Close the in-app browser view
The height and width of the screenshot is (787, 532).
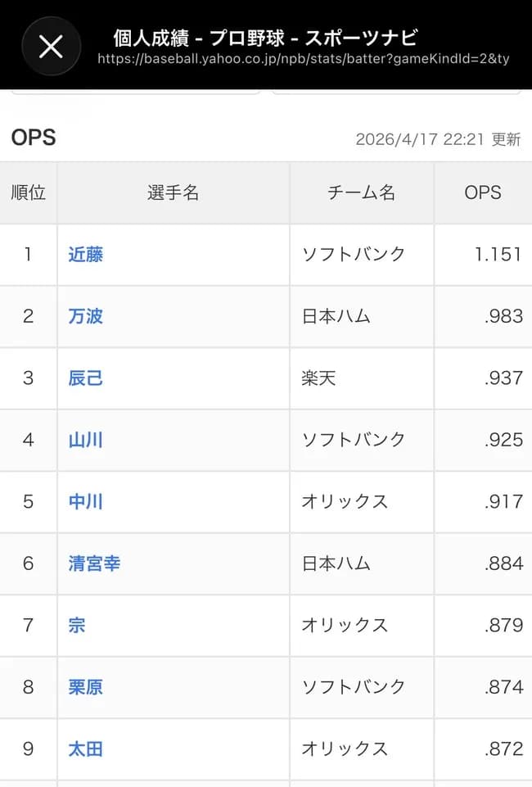(x=51, y=47)
